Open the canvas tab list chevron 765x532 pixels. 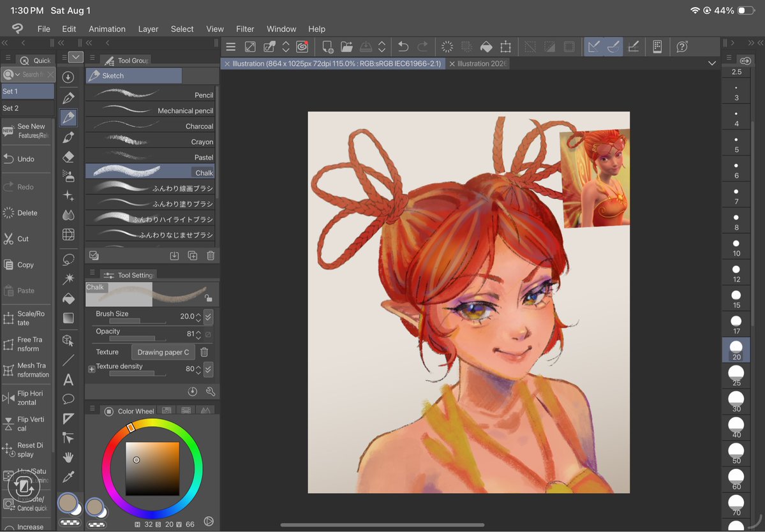coord(712,63)
